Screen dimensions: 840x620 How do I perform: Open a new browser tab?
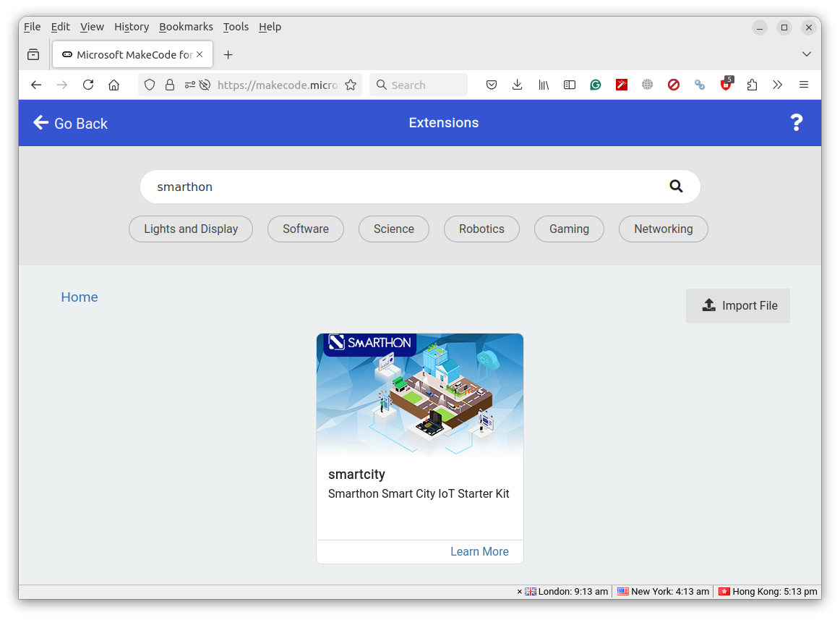coord(228,55)
